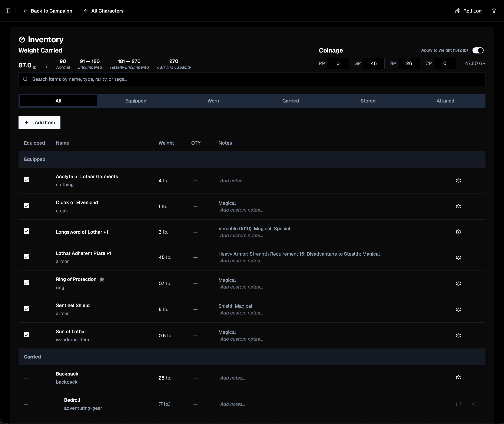
Task: Switch to the Stored tab
Action: [368, 101]
